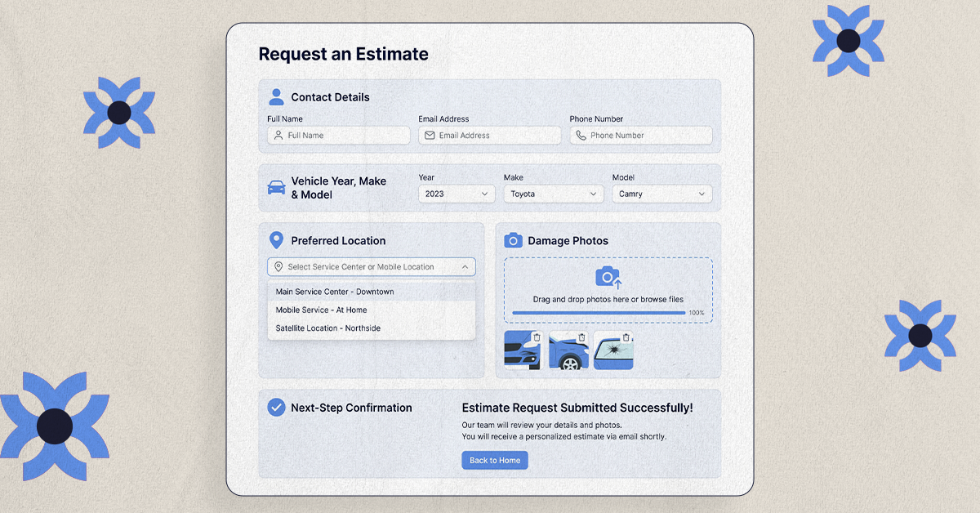Open the Make dropdown showing Toyota

click(x=554, y=194)
